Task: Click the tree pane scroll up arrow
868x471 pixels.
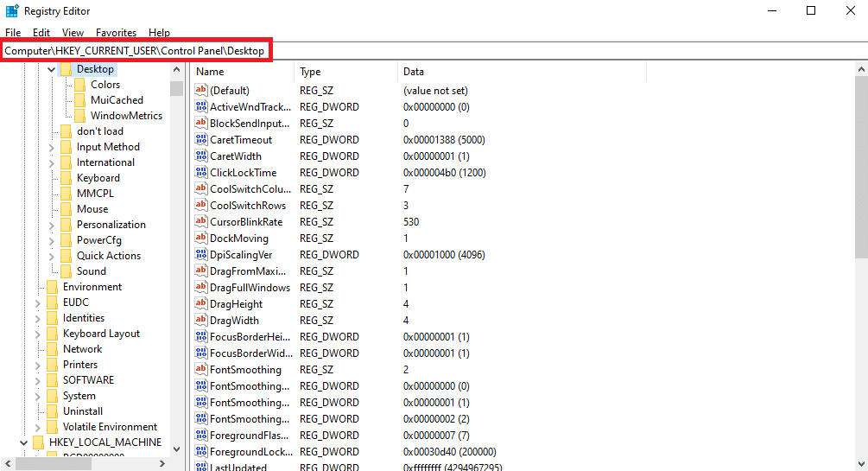Action: tap(176, 70)
